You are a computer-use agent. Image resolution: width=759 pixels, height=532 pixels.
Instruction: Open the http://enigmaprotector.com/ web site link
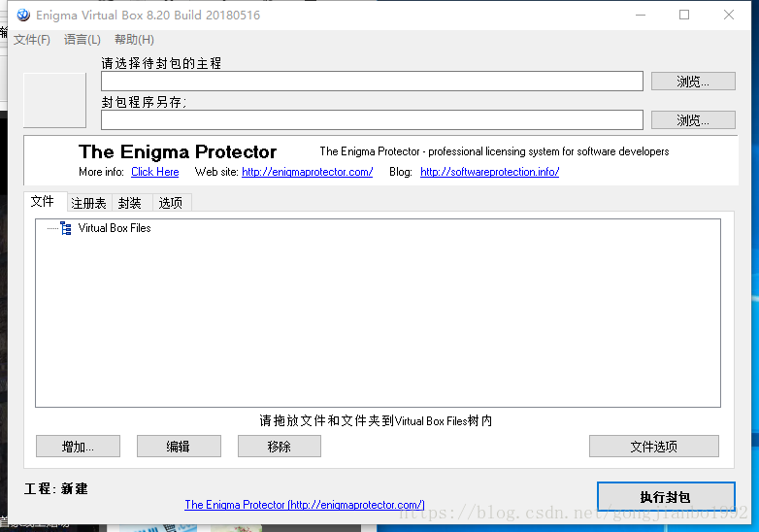[x=308, y=172]
